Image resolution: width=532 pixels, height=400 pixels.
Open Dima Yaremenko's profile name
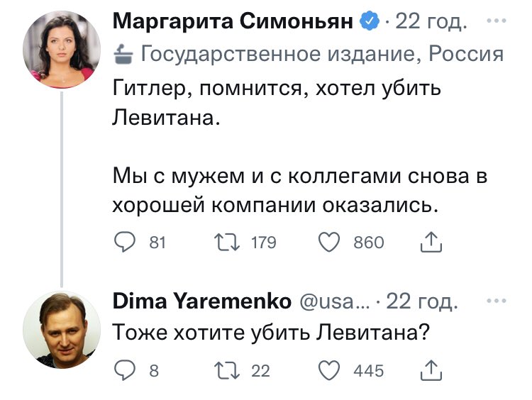tap(202, 301)
